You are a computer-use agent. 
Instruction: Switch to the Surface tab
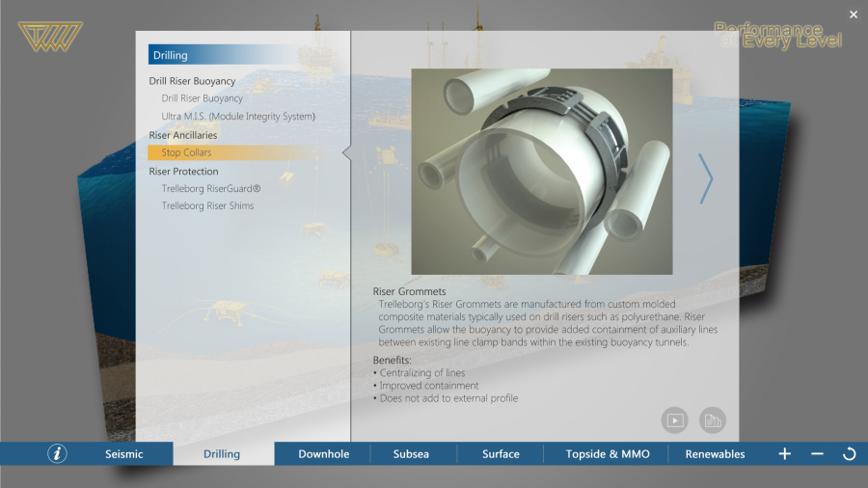coord(501,453)
